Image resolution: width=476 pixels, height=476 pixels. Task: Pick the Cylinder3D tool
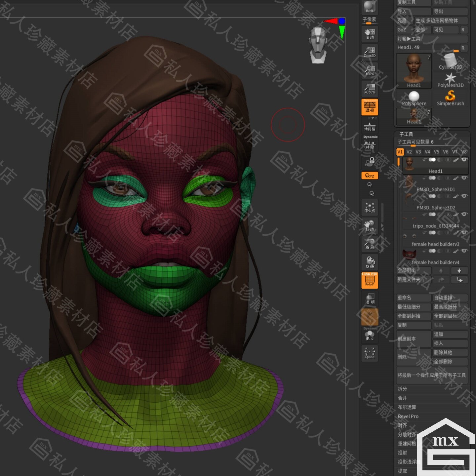[450, 62]
